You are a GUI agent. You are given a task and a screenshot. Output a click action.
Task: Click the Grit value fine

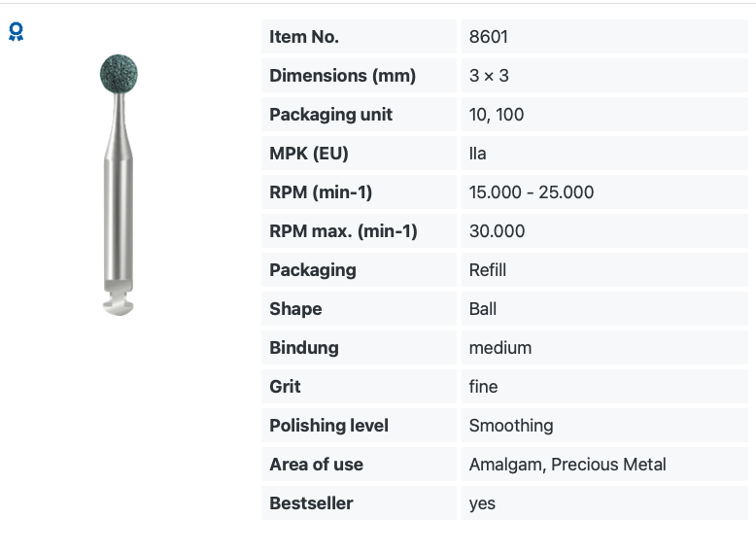point(483,387)
